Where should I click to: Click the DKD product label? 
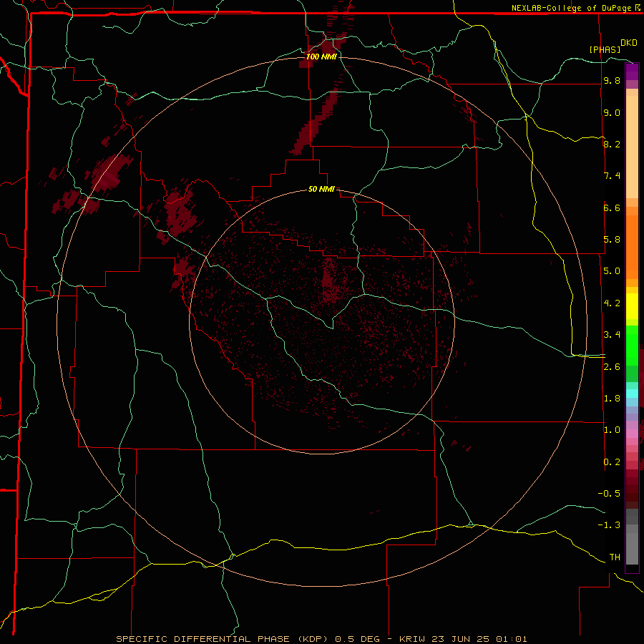[629, 43]
